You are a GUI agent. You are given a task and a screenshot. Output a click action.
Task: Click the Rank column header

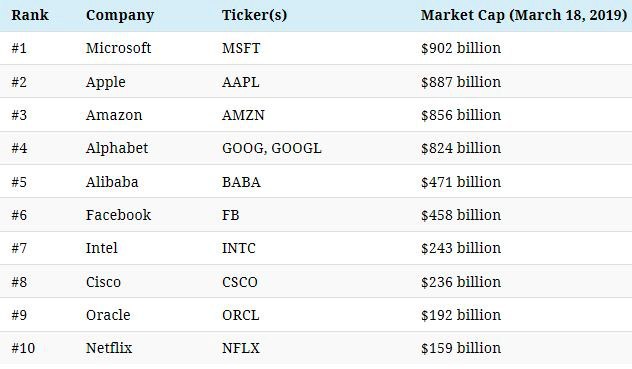pyautogui.click(x=30, y=15)
